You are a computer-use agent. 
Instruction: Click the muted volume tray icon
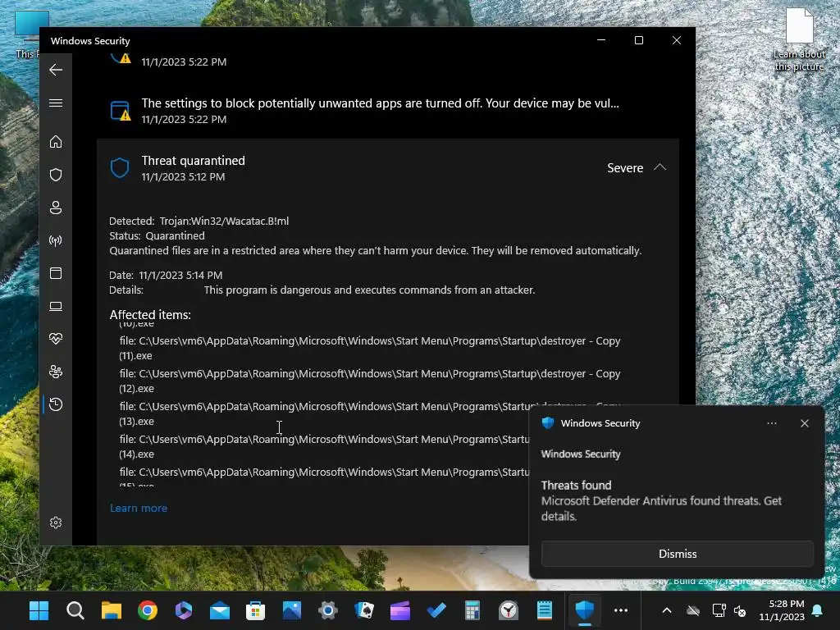point(741,610)
